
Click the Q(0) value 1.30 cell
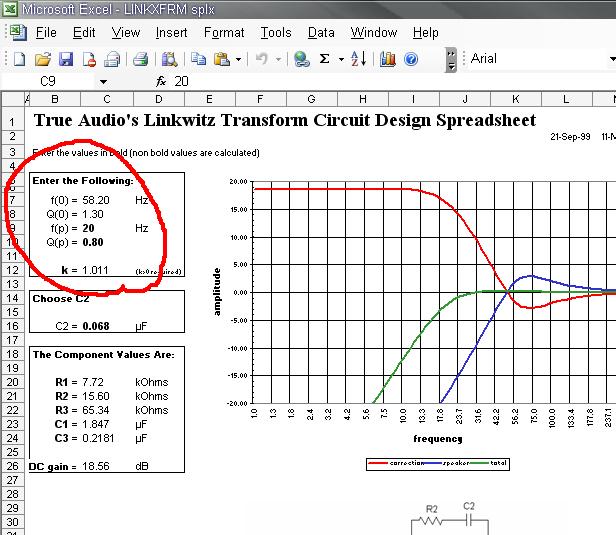93,214
